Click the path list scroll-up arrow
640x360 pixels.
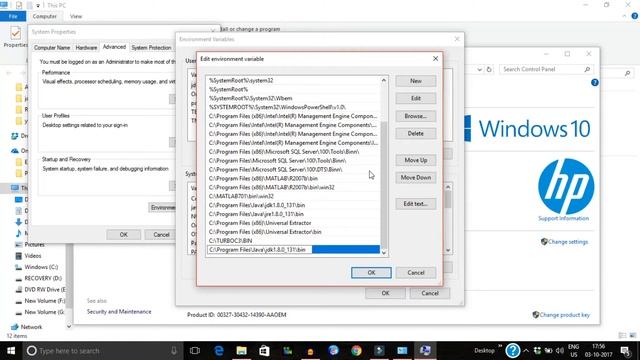click(384, 80)
